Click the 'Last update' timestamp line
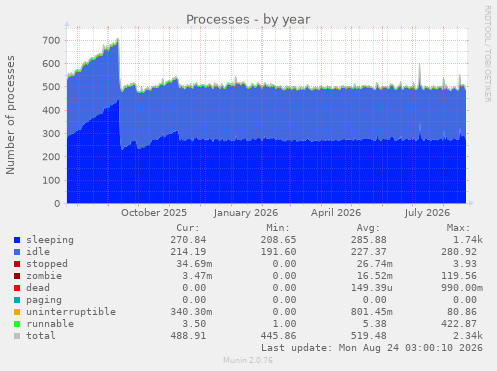 click(x=372, y=348)
